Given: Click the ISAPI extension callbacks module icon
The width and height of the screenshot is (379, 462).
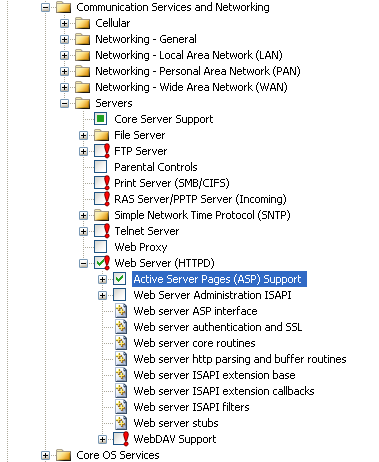Looking at the screenshot, I should 121,391.
